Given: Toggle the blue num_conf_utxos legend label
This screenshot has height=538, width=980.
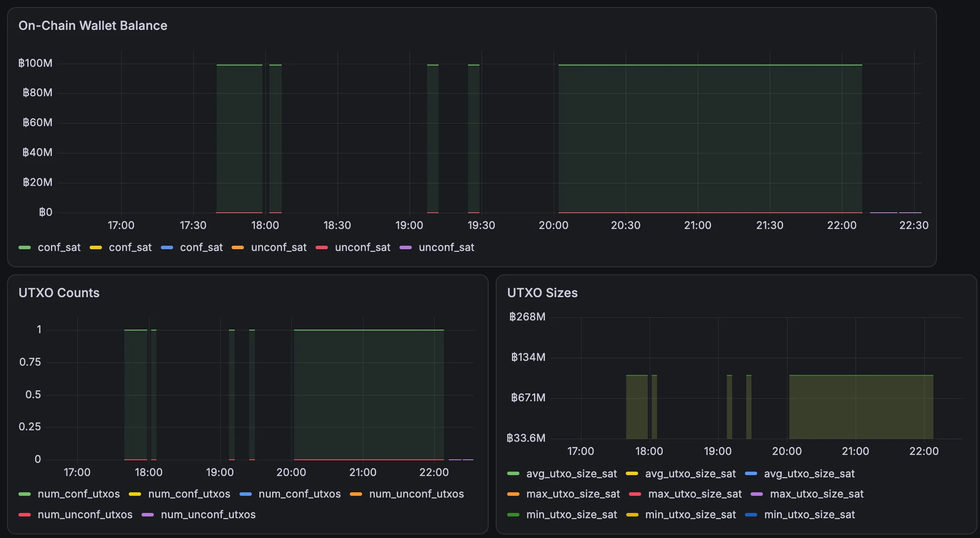Looking at the screenshot, I should click(x=300, y=494).
